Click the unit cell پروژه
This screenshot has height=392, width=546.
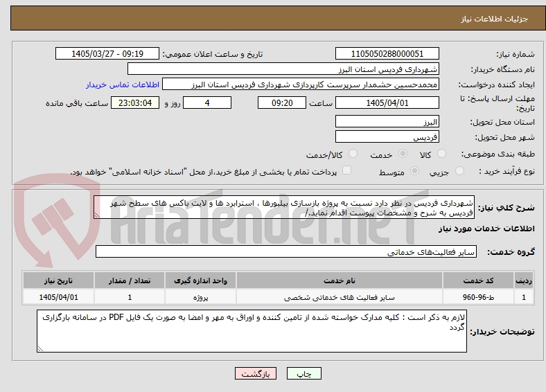coord(200,297)
